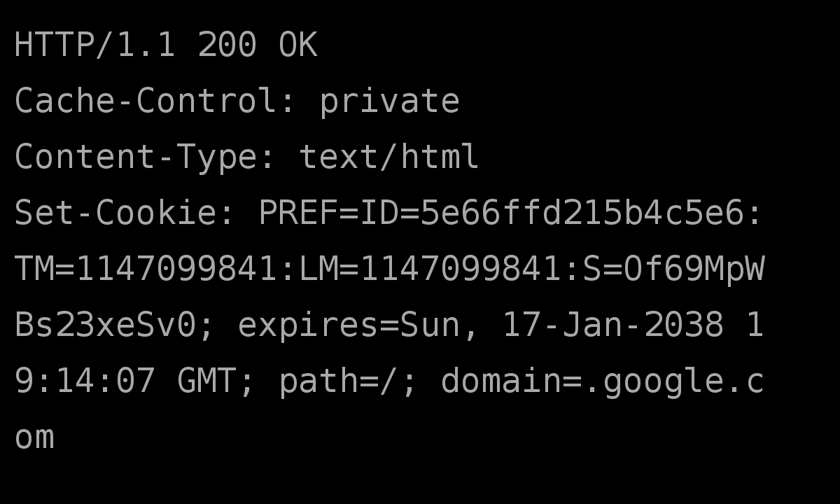Click the 17-Jan-2038 expiry date
Screen dimensions: 840x504
pyautogui.click(x=612, y=325)
